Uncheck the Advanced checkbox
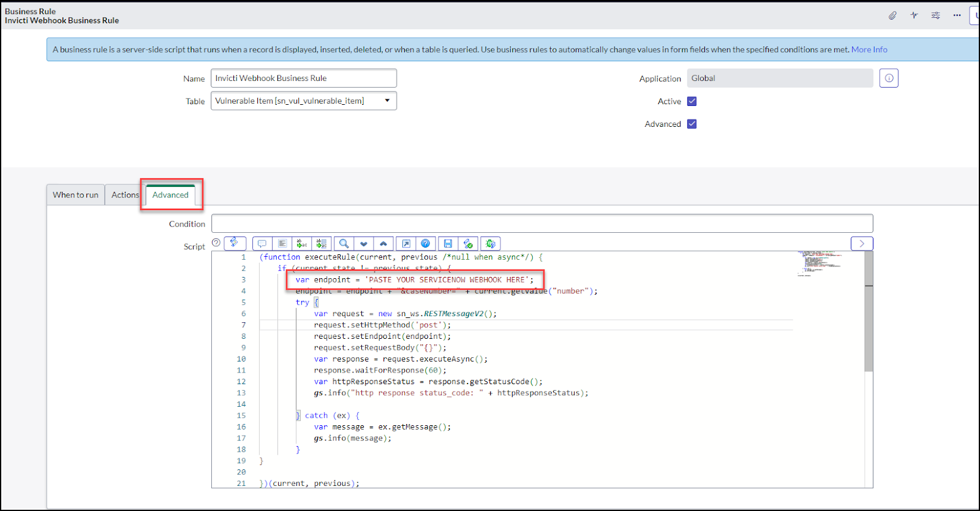 [x=692, y=124]
